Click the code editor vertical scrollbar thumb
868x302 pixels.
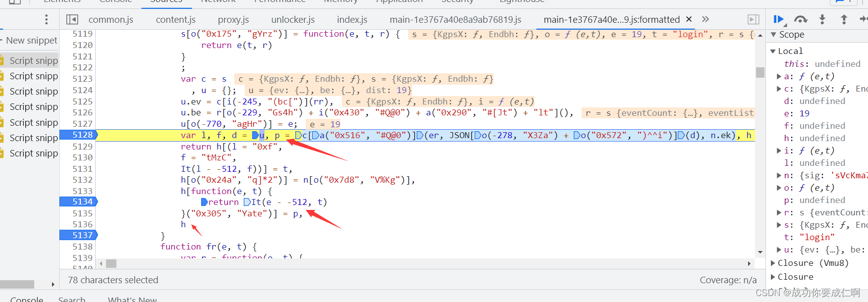pos(760,72)
